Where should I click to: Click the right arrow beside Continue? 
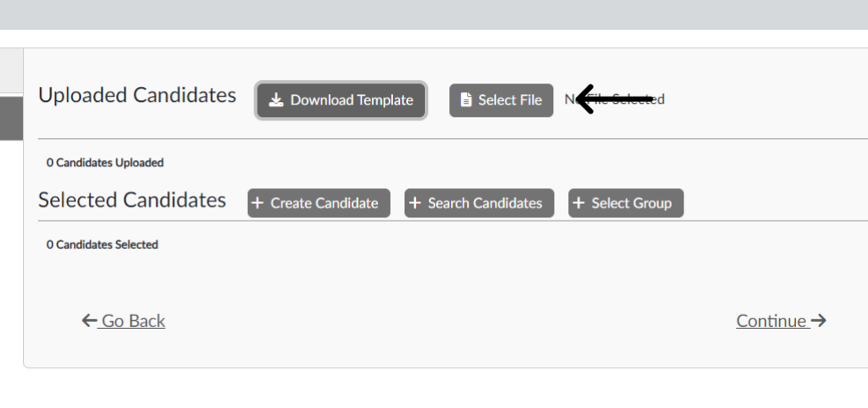click(818, 321)
